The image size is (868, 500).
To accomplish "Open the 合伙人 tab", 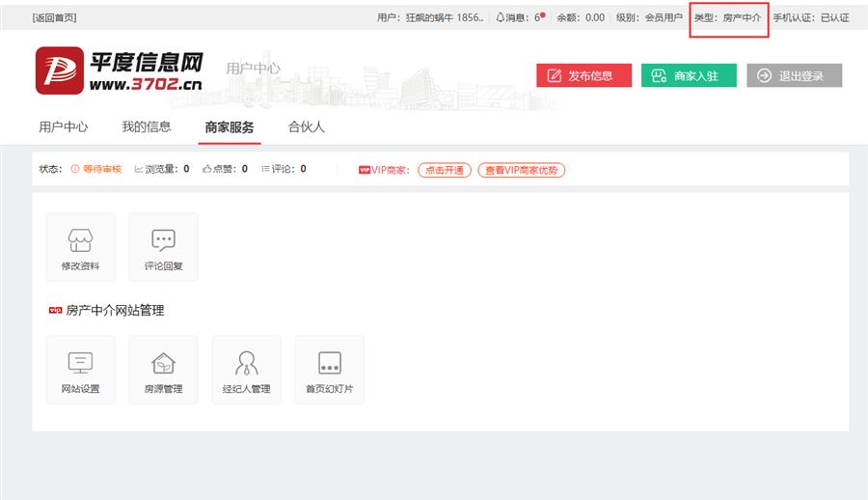I will pyautogui.click(x=307, y=126).
